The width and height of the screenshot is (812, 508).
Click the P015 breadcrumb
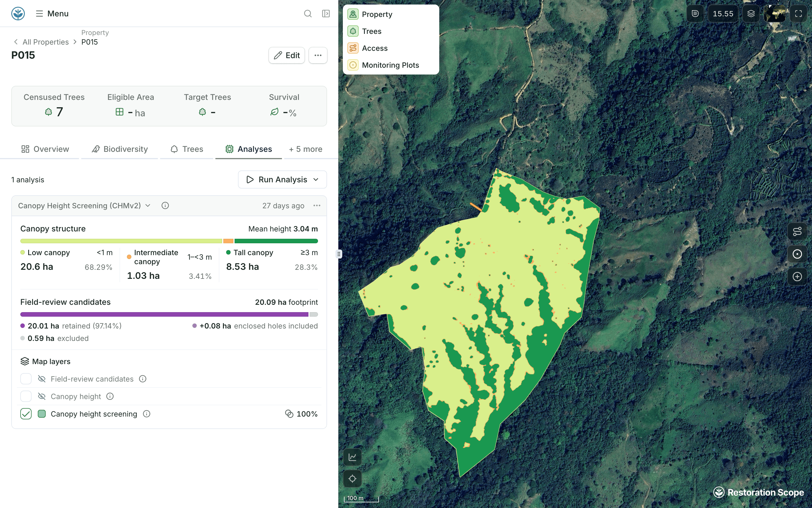point(90,42)
